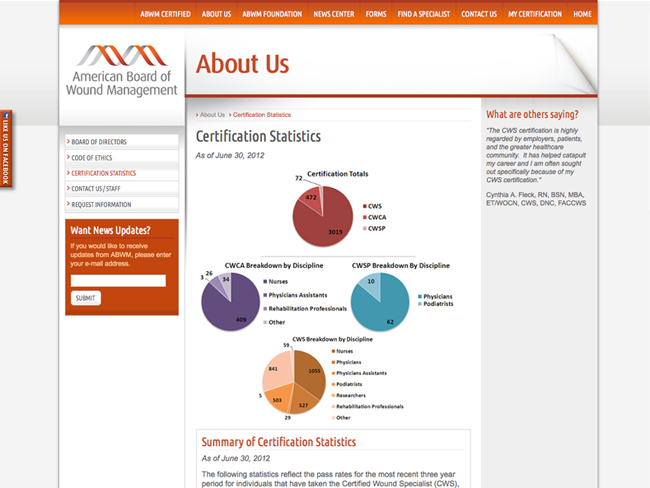This screenshot has width=650, height=488.
Task: Click the Researchers legend swatch
Action: point(333,396)
